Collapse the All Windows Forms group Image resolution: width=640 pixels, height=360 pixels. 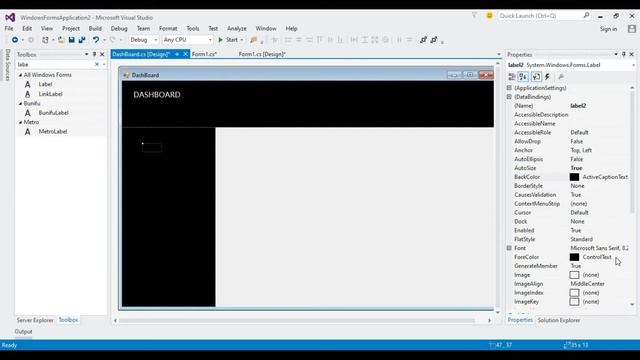(20, 75)
